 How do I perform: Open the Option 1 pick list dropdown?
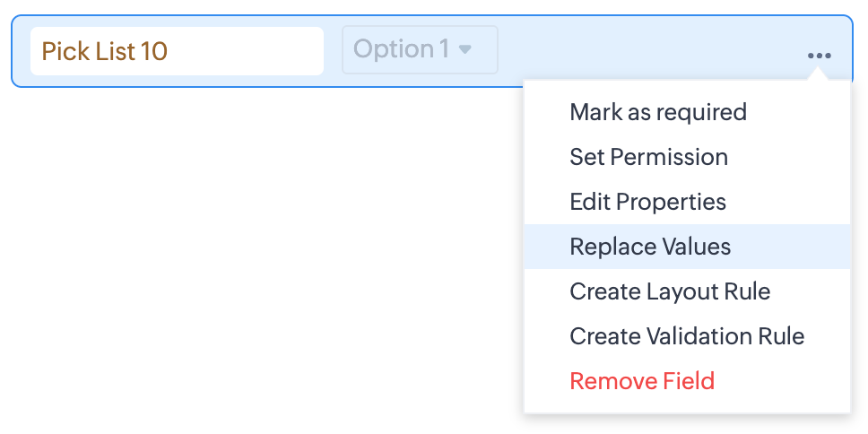(420, 50)
